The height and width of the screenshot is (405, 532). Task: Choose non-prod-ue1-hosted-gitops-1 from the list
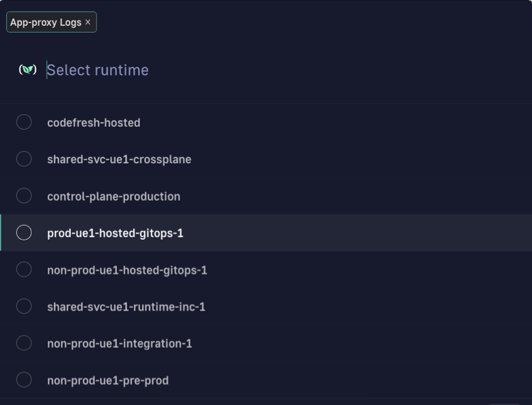click(127, 270)
